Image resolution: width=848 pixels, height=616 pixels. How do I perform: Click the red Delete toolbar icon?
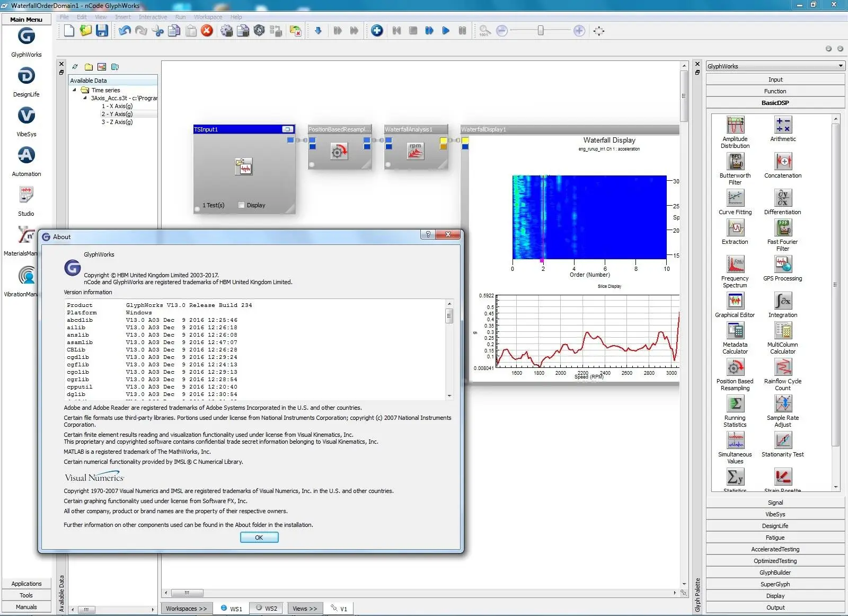[x=207, y=31]
